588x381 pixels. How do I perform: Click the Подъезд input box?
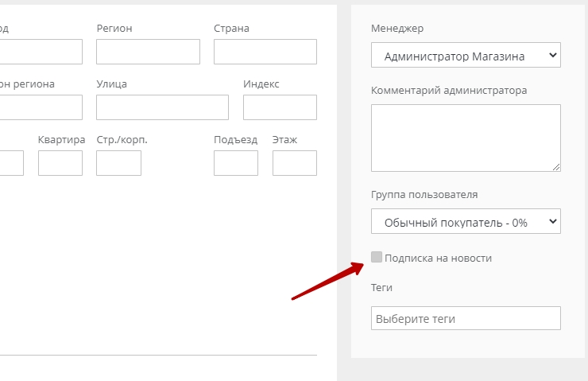click(236, 163)
